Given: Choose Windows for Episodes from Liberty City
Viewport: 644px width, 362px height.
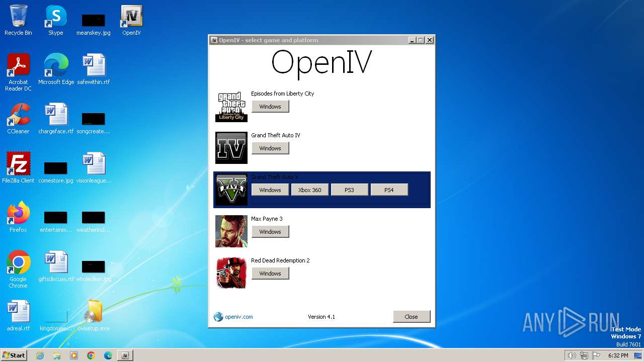Looking at the screenshot, I should click(270, 107).
